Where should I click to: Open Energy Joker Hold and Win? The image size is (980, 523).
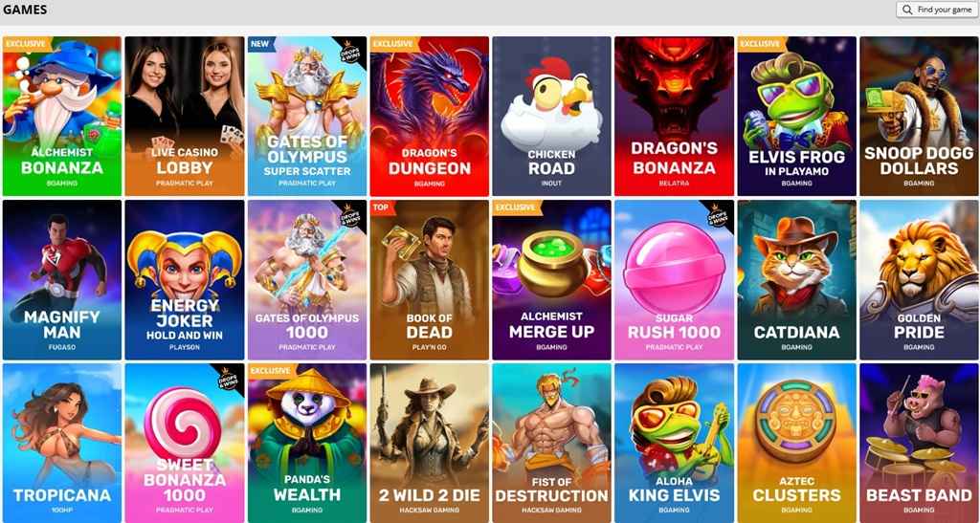point(185,279)
